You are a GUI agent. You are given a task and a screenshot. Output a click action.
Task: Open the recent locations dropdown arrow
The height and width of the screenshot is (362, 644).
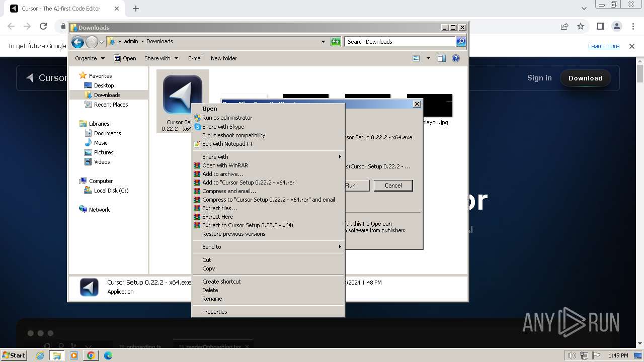tap(102, 42)
